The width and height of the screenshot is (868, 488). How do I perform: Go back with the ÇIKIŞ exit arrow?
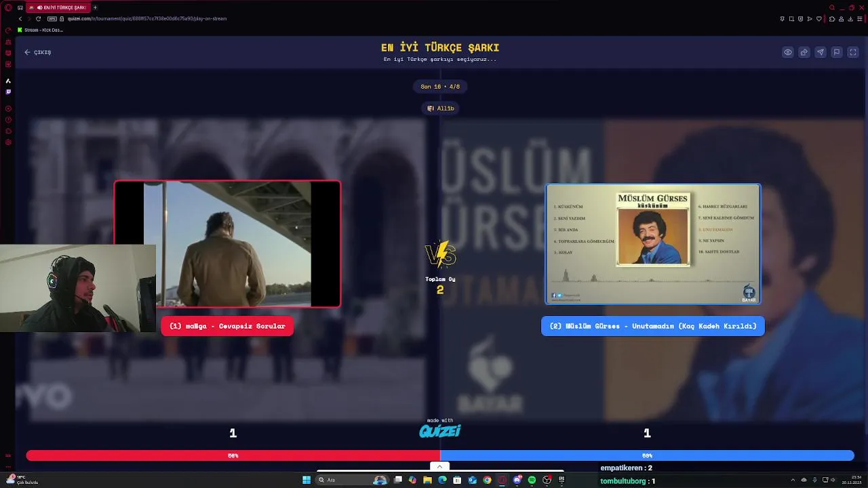(x=38, y=52)
